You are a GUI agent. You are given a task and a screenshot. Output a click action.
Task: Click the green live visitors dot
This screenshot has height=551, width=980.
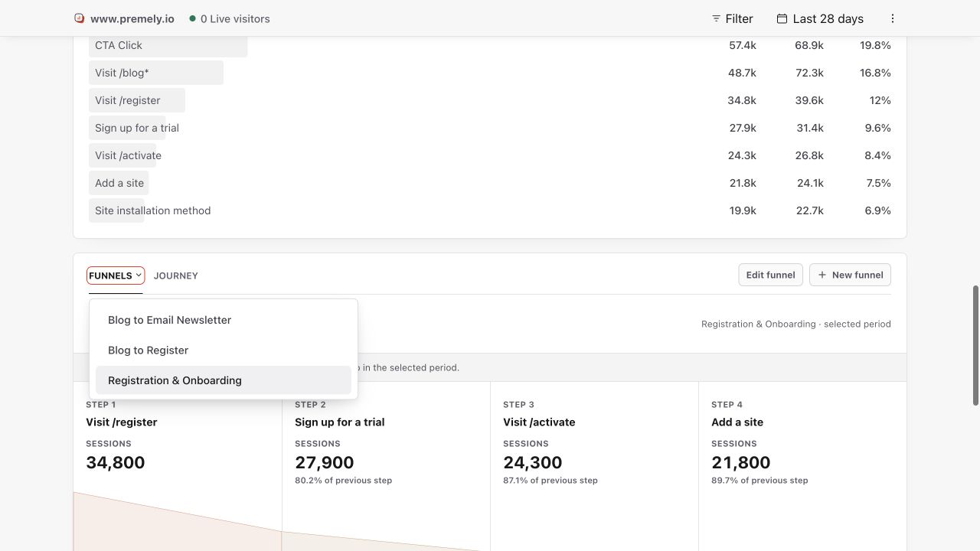coord(192,18)
